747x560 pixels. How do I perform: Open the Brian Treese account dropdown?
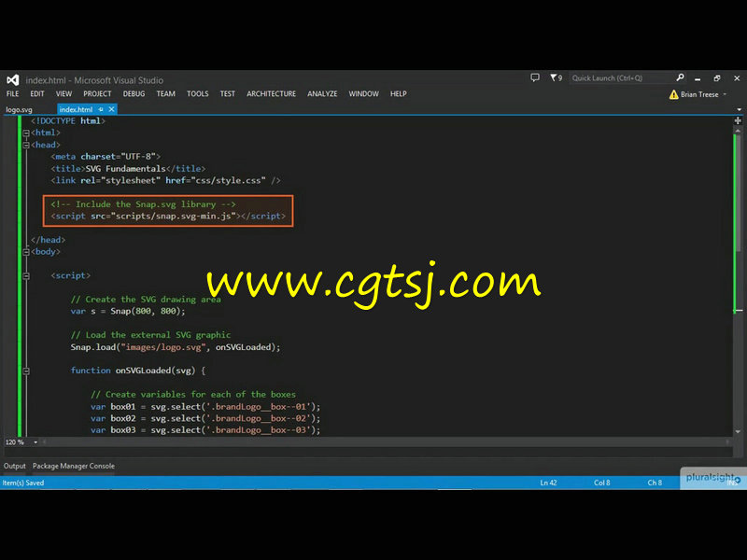[725, 94]
